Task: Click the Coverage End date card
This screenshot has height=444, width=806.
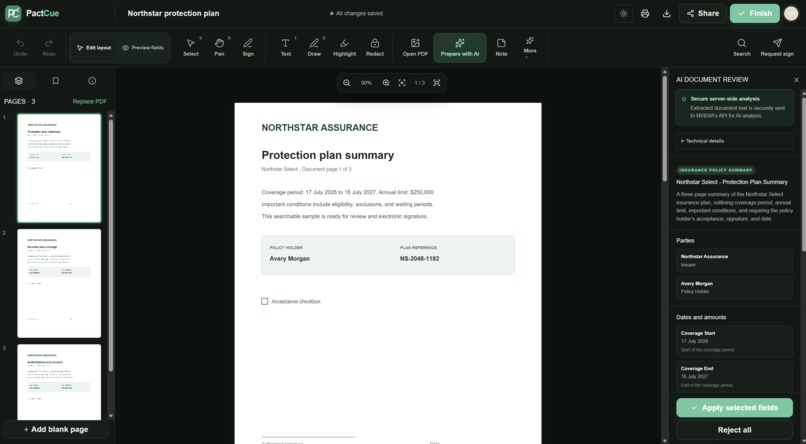Action: (734, 377)
